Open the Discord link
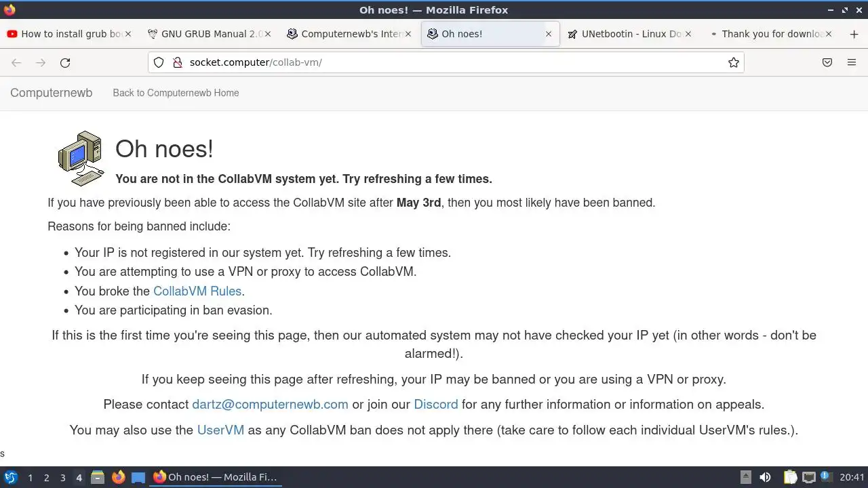Screen dimensions: 868x488 (436, 404)
